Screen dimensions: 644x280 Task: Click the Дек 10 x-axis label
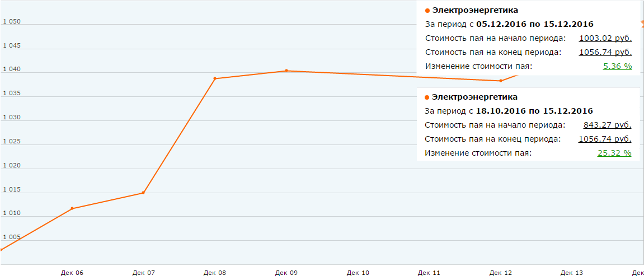[358, 273]
